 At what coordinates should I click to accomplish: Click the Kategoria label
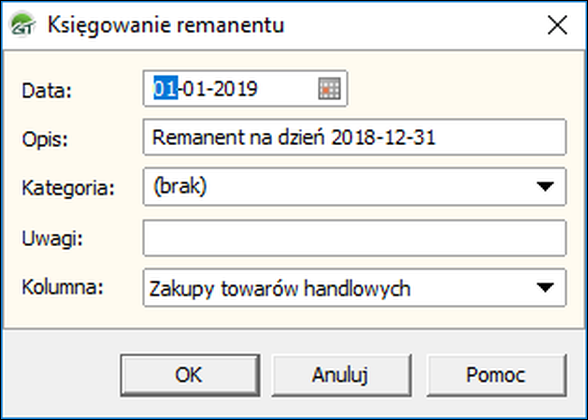pos(68,188)
